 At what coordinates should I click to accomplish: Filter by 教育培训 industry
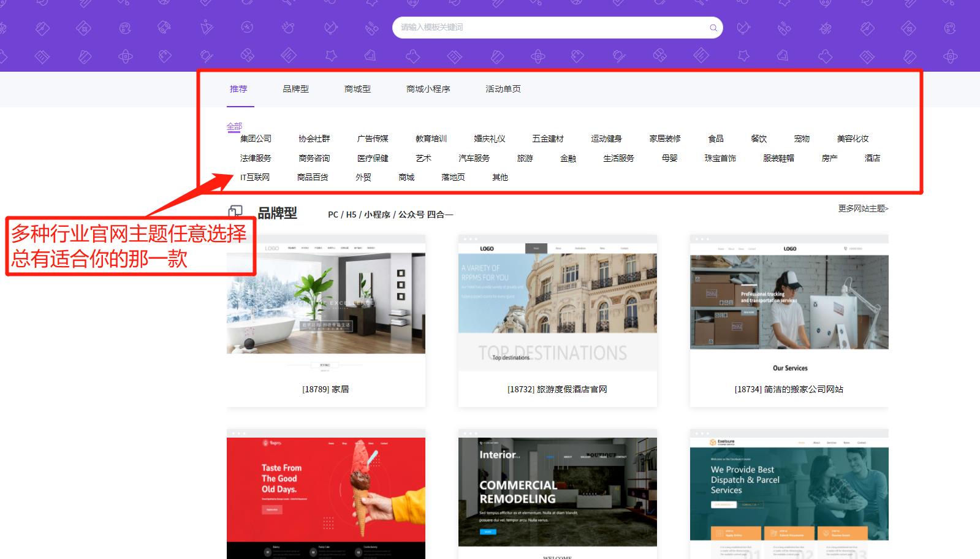pos(431,139)
